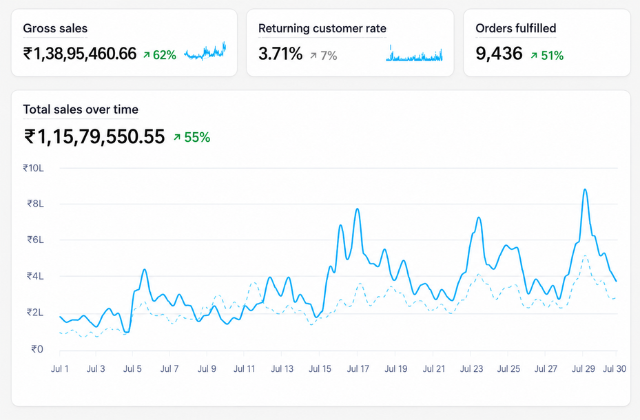
Task: Click the sales peak at Jul 17
Action: point(358,209)
